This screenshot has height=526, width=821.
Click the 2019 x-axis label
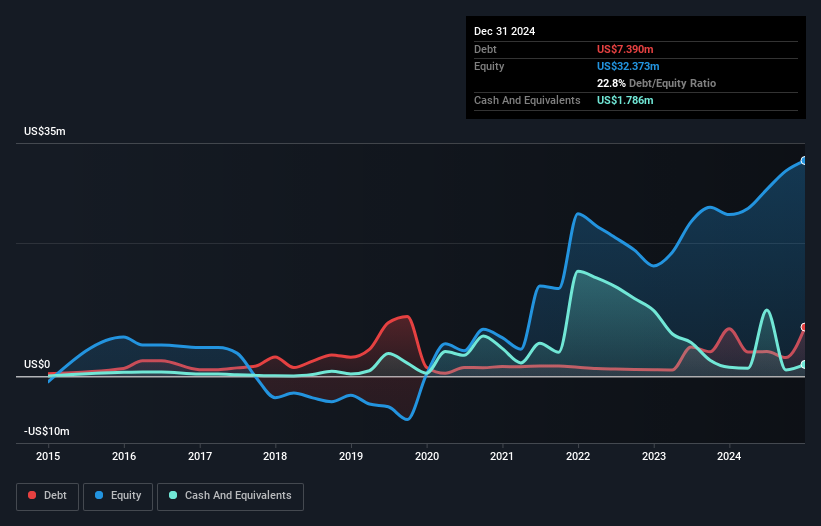click(351, 456)
